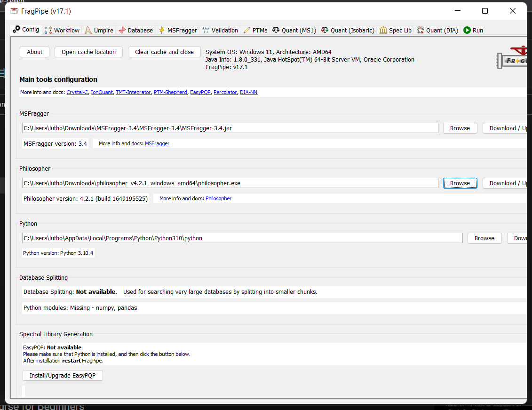This screenshot has width=532, height=410.
Task: Follow the DIA-NN docs link
Action: coord(248,92)
